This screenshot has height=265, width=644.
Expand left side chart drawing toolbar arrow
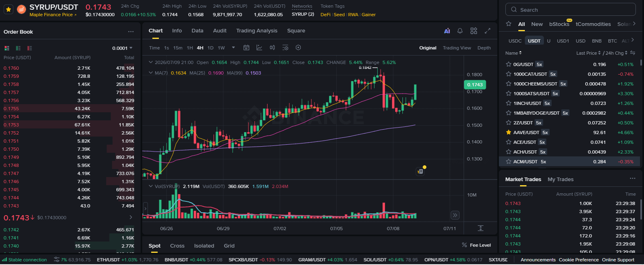pos(145,209)
